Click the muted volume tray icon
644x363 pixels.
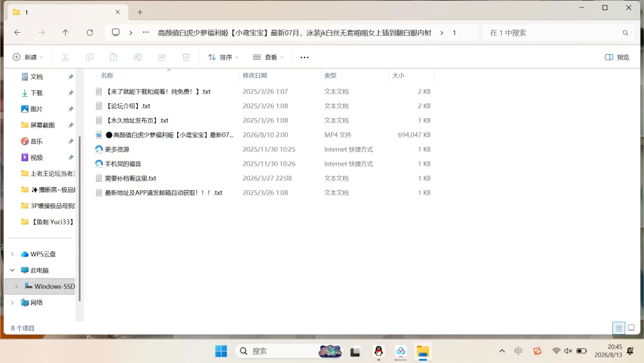(x=569, y=351)
